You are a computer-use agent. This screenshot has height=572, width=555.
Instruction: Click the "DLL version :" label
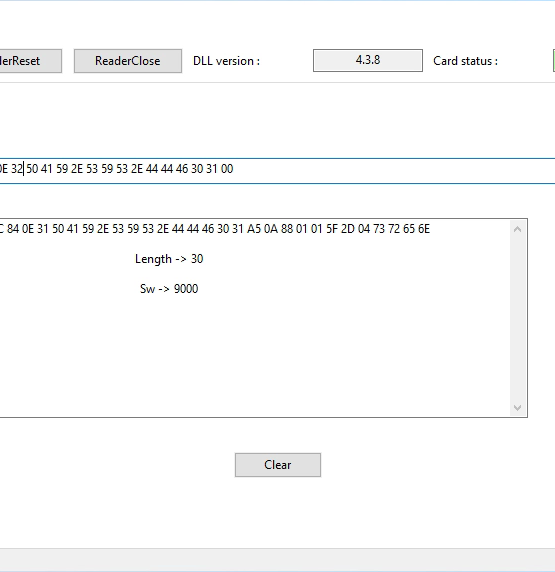[226, 61]
